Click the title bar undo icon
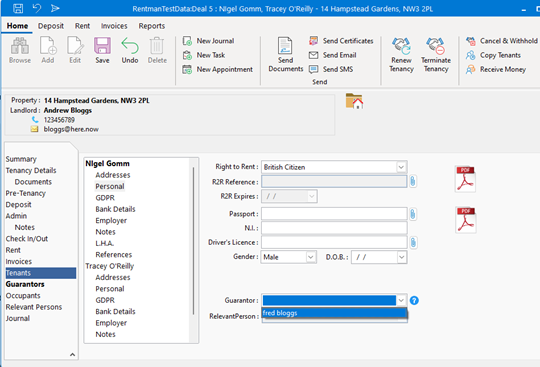The width and height of the screenshot is (540, 367). 37,8
